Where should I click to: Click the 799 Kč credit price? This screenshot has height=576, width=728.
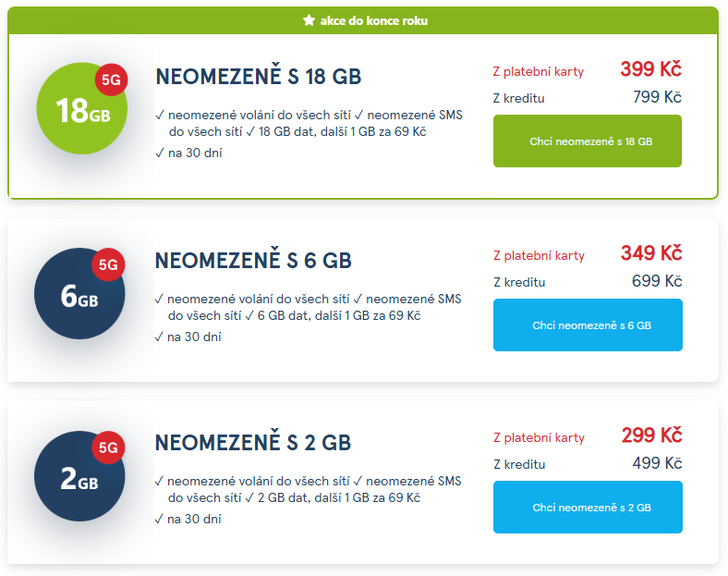point(657,97)
